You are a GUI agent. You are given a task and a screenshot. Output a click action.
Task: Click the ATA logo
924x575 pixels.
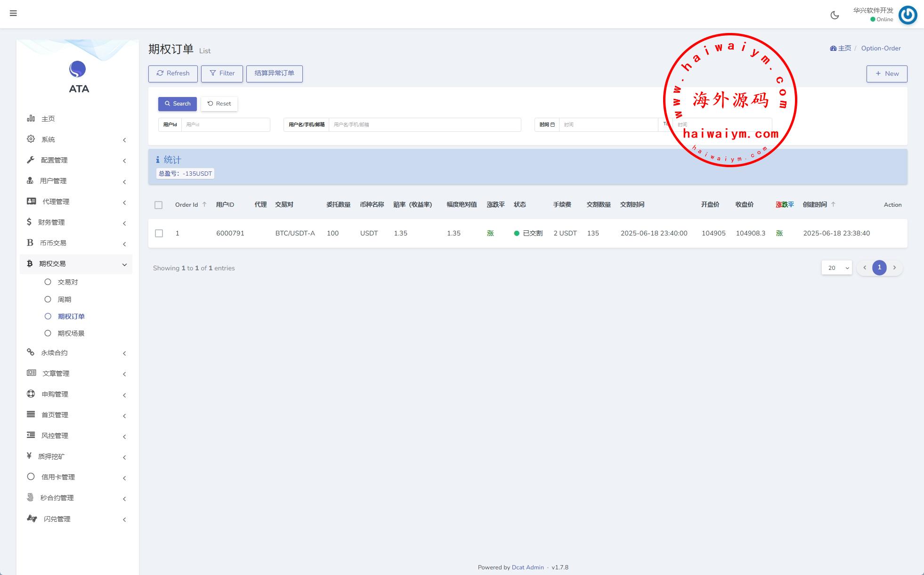coord(78,70)
